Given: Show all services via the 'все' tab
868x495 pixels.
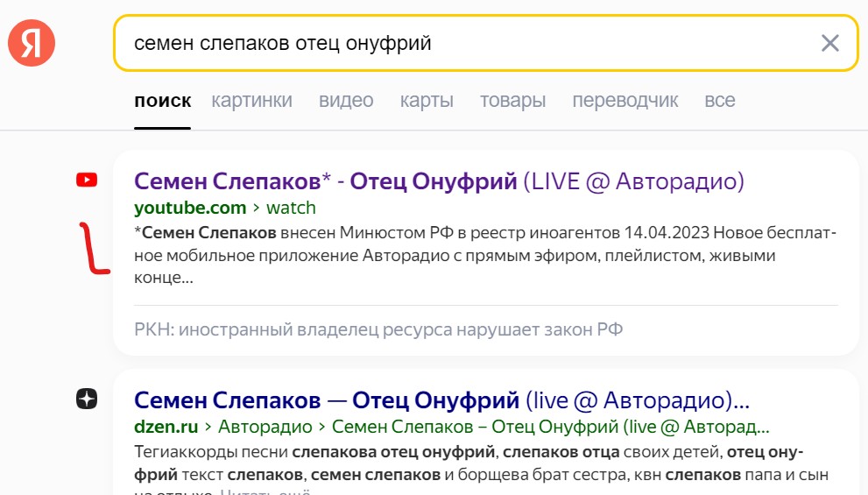Looking at the screenshot, I should click(x=720, y=101).
